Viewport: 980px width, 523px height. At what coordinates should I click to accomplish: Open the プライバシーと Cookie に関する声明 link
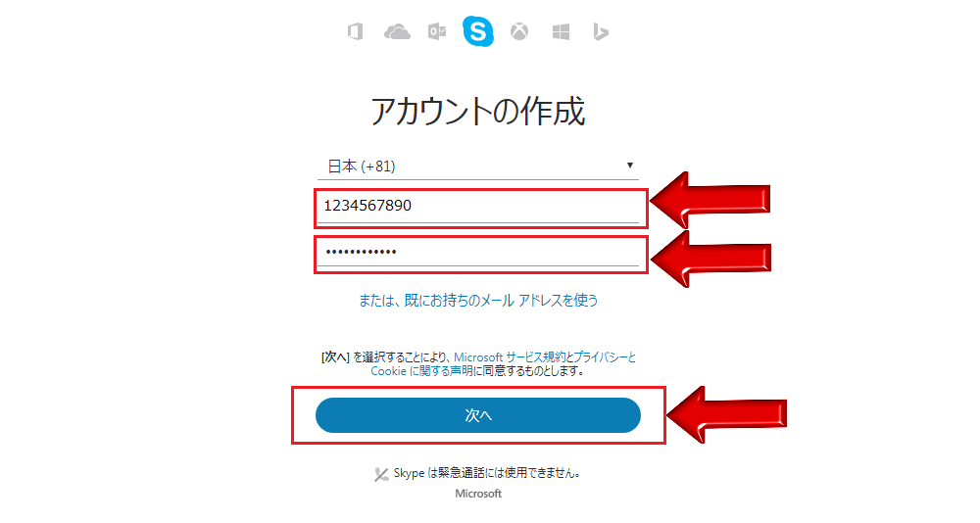point(503,364)
